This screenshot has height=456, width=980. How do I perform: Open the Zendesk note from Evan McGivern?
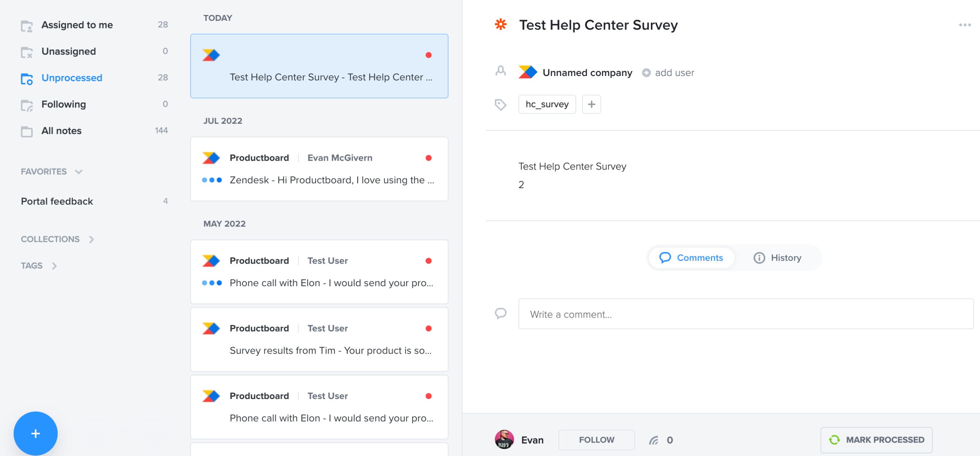click(x=319, y=169)
